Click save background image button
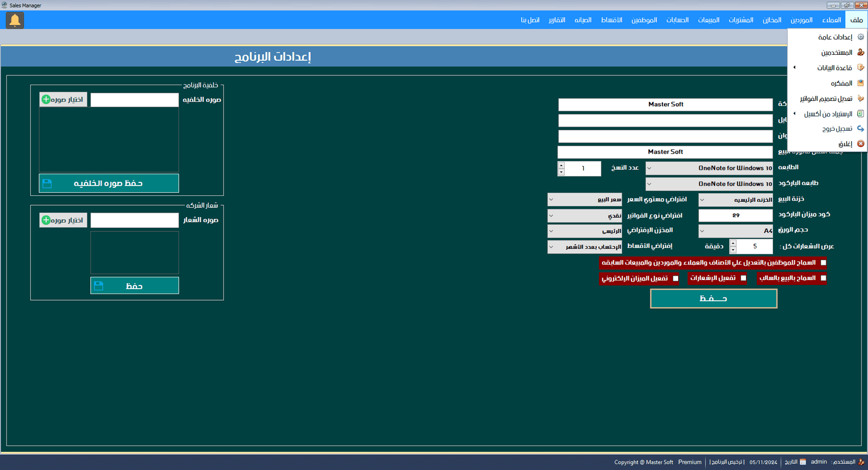Viewport: 868px width, 470px height. point(108,183)
